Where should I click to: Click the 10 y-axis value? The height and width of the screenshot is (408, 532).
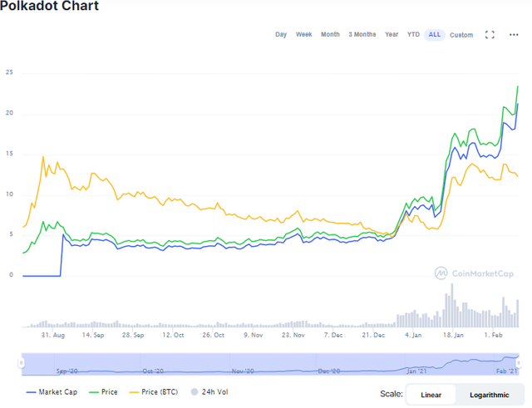pos(9,194)
